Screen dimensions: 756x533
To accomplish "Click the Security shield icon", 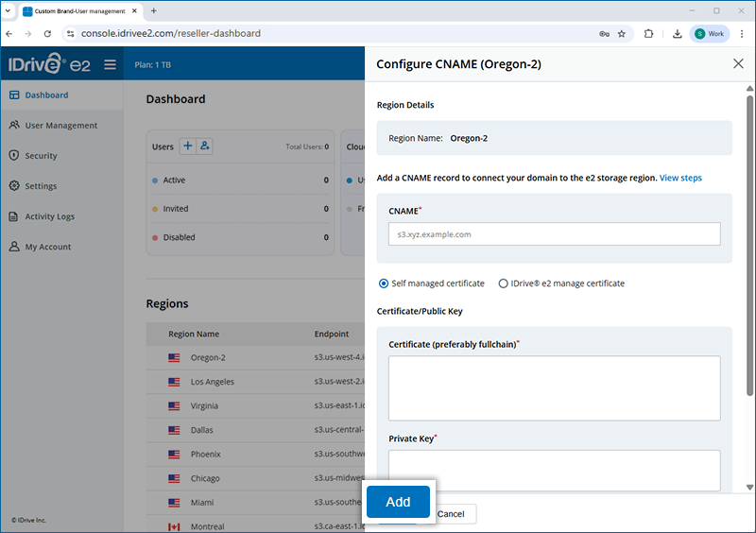I will click(14, 155).
